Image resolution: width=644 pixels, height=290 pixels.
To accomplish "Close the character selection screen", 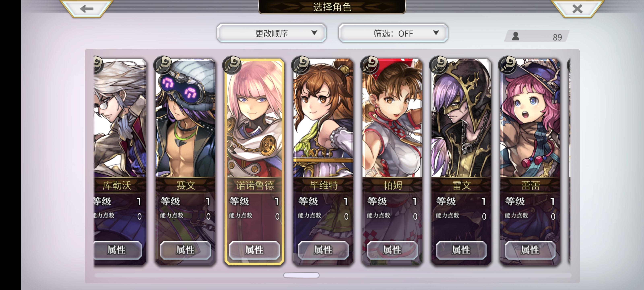I will coord(577,9).
